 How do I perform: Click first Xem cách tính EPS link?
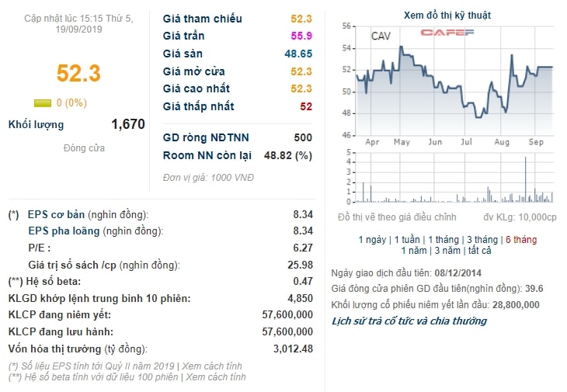(211, 366)
